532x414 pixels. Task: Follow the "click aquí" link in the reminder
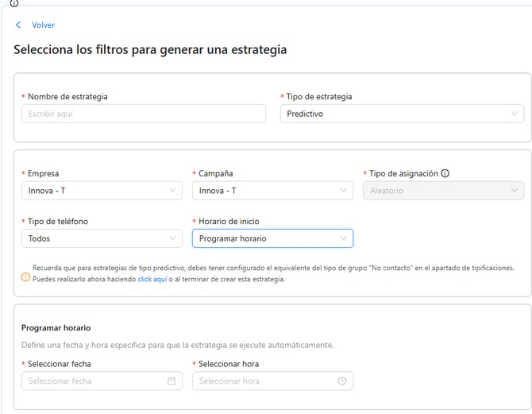(x=153, y=279)
